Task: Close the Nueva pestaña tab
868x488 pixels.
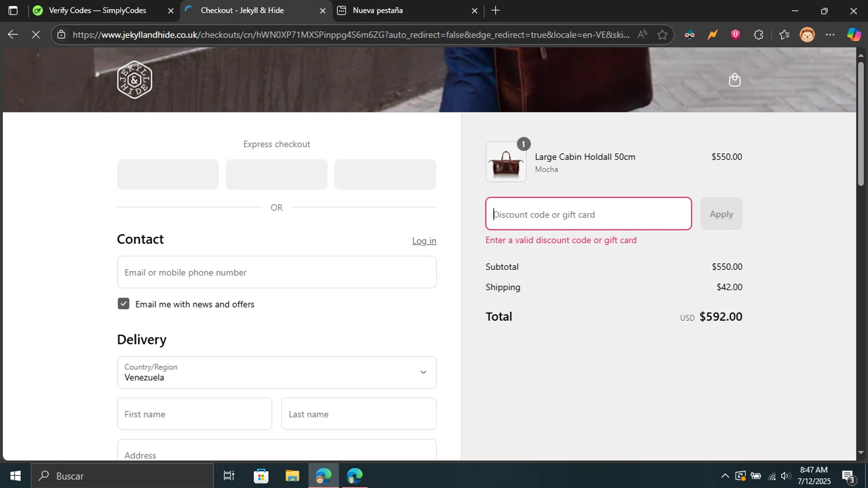Action: point(475,10)
